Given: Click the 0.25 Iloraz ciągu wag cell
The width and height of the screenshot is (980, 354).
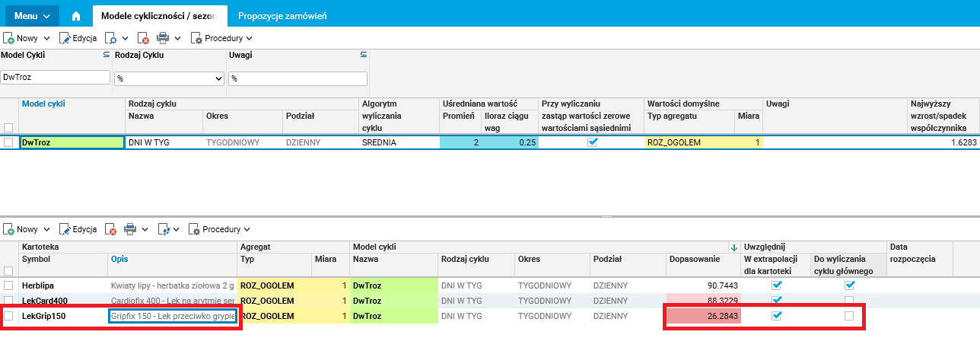Looking at the screenshot, I should coord(509,142).
